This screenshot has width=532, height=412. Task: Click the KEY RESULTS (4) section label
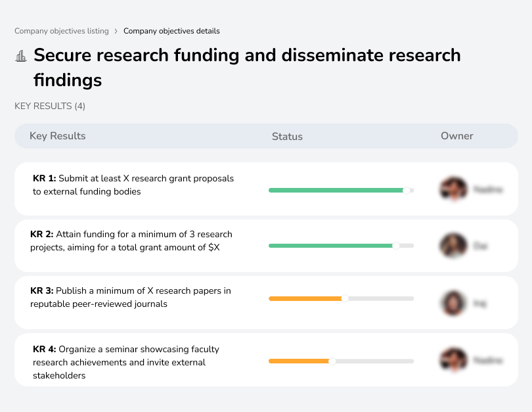tap(50, 106)
